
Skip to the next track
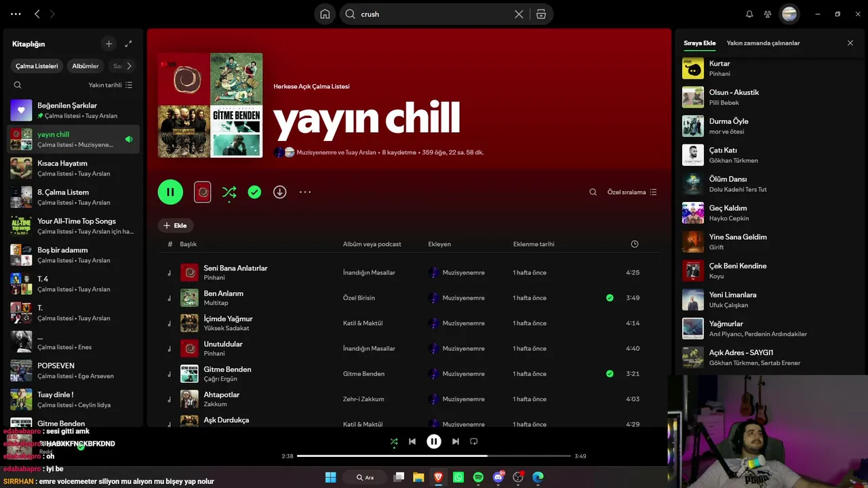456,442
